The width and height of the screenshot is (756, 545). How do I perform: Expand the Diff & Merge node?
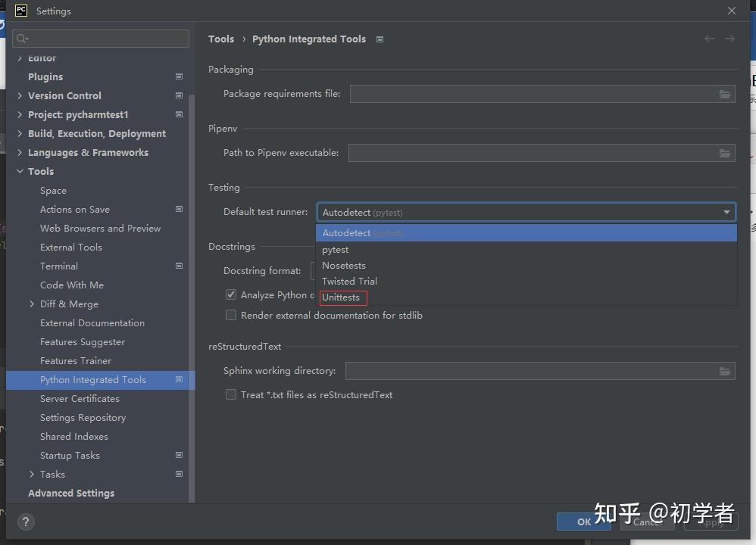(32, 304)
